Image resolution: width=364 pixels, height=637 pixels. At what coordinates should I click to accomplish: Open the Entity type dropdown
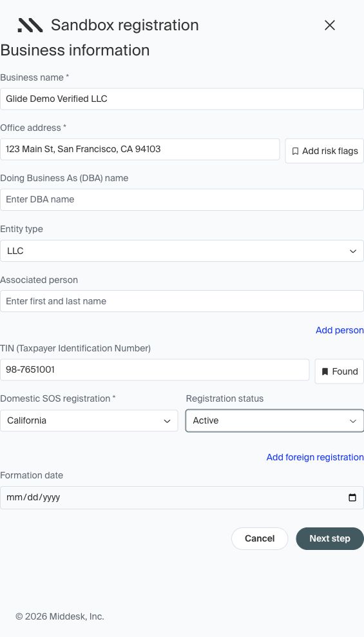pyautogui.click(x=182, y=251)
